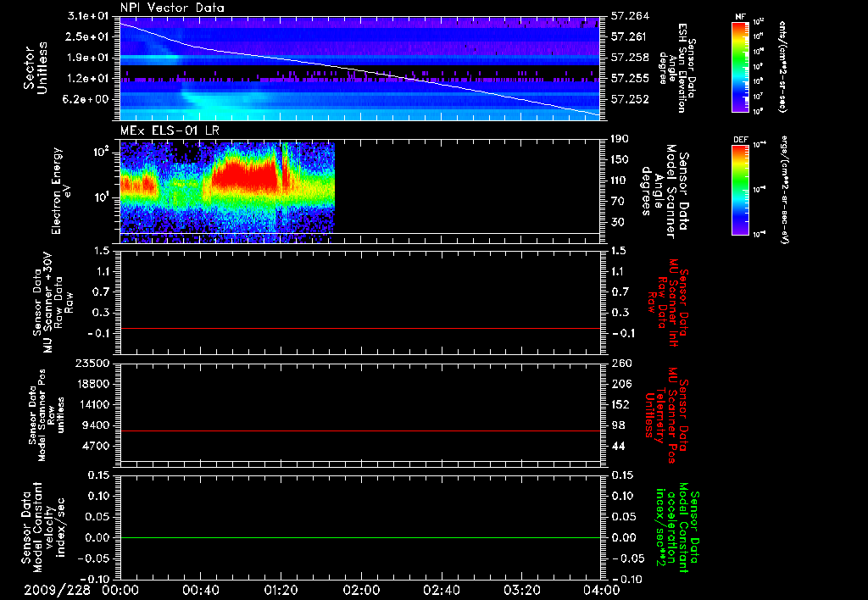Click the red scanner position line
This screenshot has width=868, height=600.
pos(359,431)
